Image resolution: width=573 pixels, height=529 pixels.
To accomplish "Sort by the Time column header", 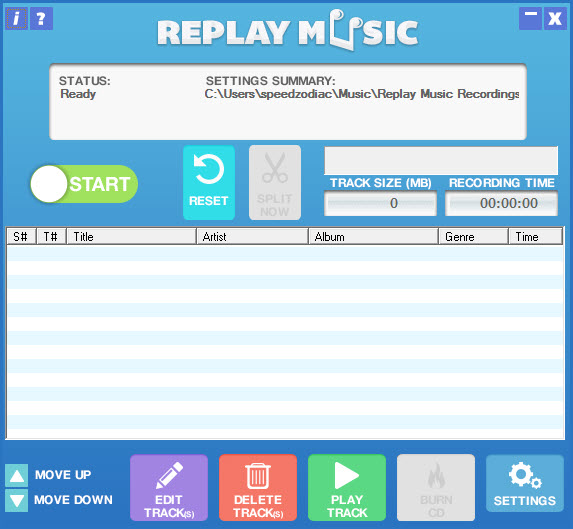I will point(535,237).
